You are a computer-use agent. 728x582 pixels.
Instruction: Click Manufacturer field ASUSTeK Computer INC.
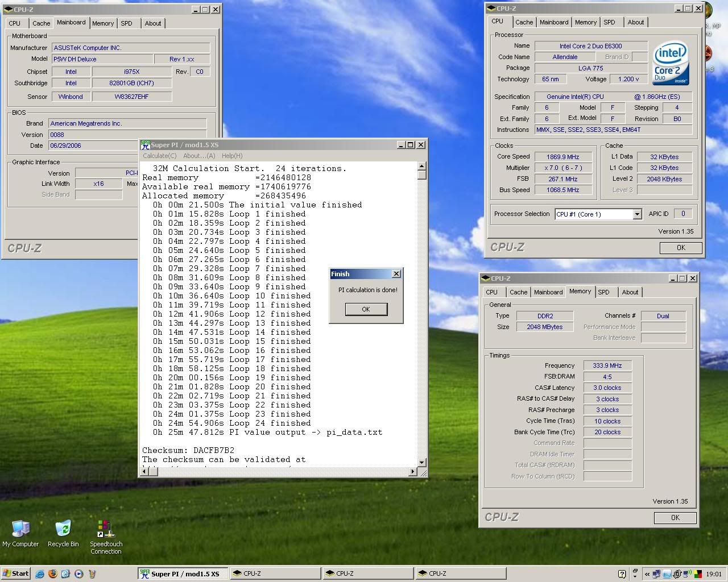131,48
